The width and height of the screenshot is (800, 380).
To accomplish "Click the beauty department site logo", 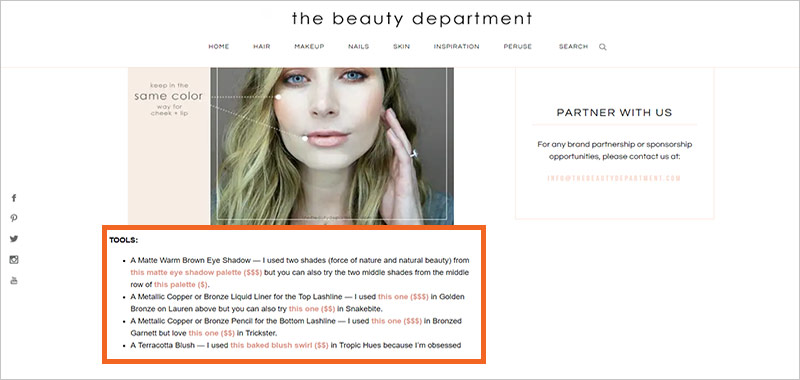I will coord(412,19).
